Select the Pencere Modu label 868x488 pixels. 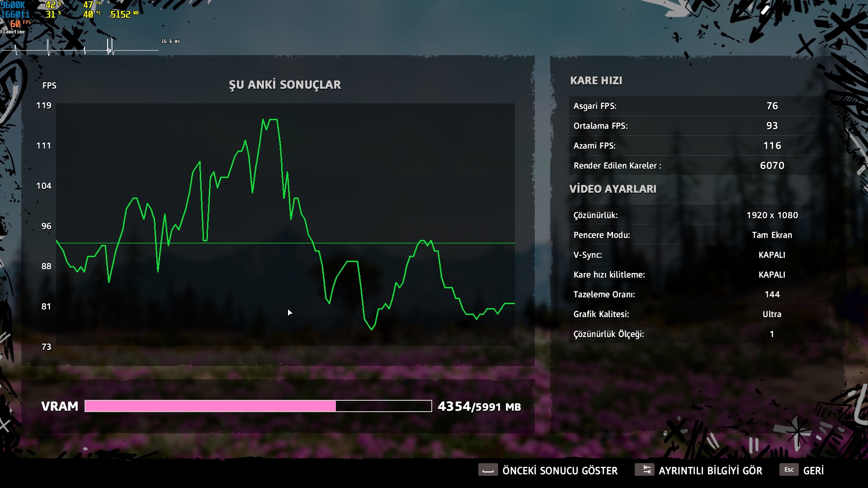[x=602, y=235]
